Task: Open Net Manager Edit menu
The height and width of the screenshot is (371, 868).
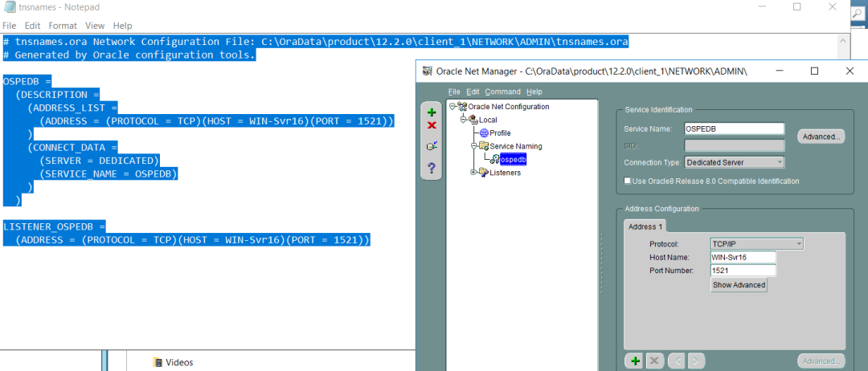Action: tap(473, 92)
